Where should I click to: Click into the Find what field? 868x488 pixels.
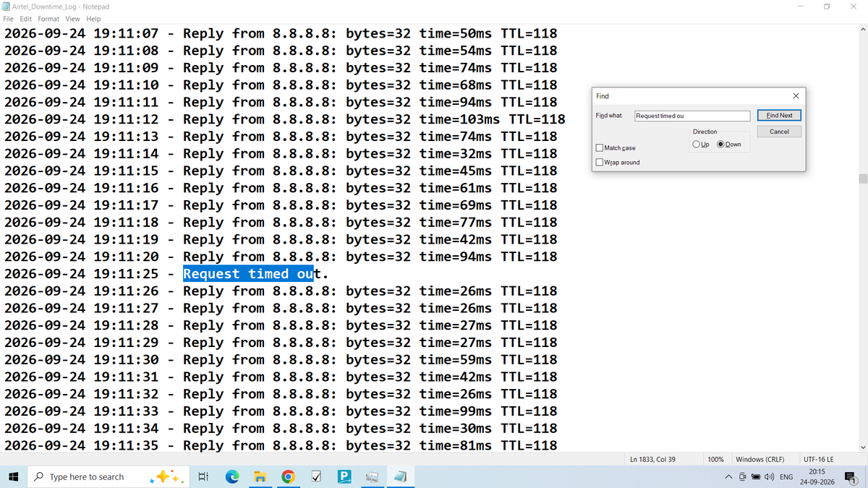click(x=692, y=116)
